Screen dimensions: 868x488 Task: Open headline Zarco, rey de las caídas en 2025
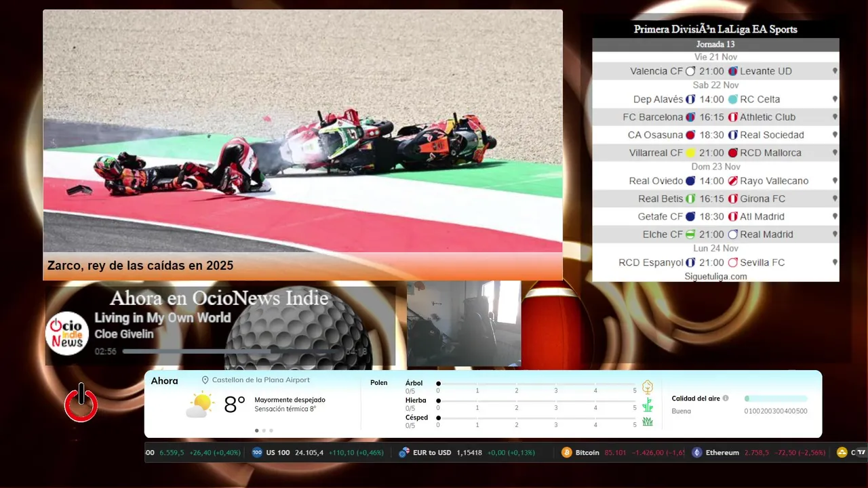(x=140, y=266)
